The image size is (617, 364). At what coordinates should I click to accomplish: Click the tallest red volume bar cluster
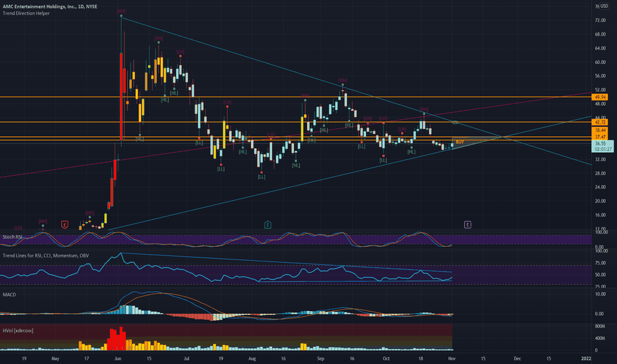117,339
